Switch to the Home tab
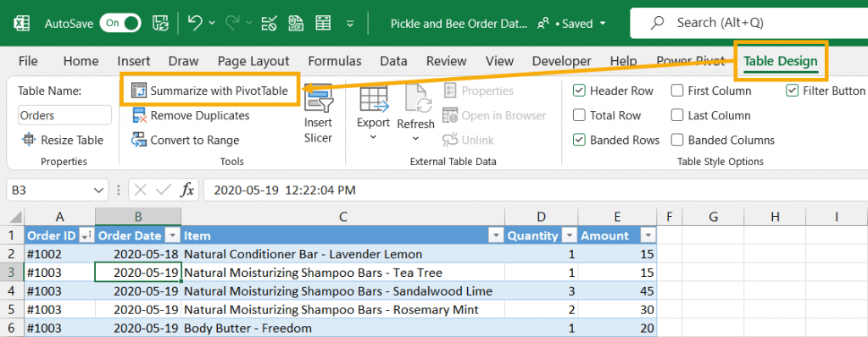Image resolution: width=868 pixels, height=337 pixels. [81, 61]
